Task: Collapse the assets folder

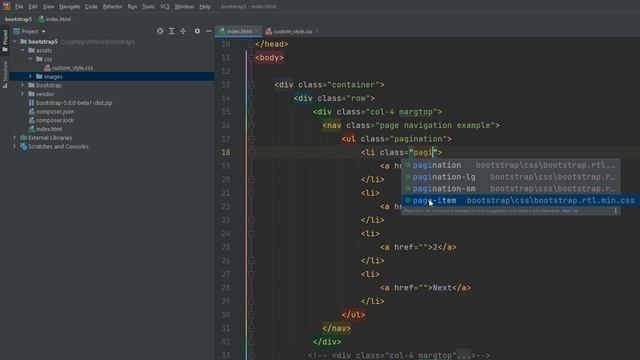Action: coord(22,50)
